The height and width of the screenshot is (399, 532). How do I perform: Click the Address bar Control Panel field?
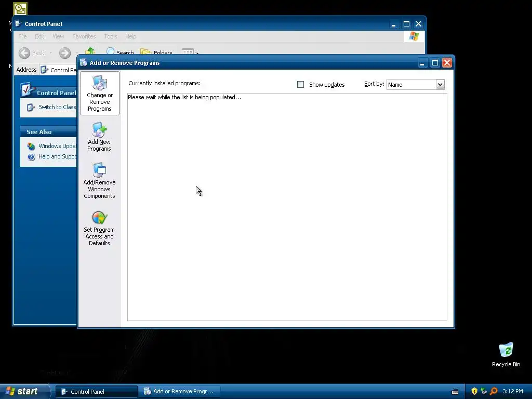(x=58, y=70)
